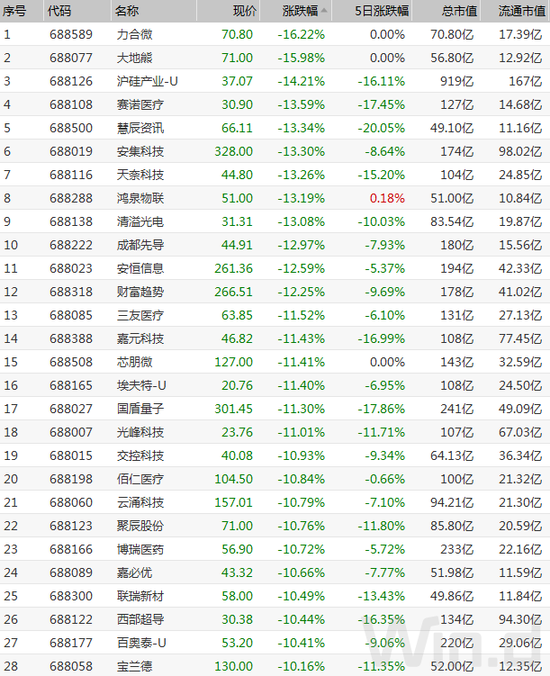The image size is (550, 676).
Task: Click float cap 11.84亿 of 联瑞新材
Action: tap(520, 596)
